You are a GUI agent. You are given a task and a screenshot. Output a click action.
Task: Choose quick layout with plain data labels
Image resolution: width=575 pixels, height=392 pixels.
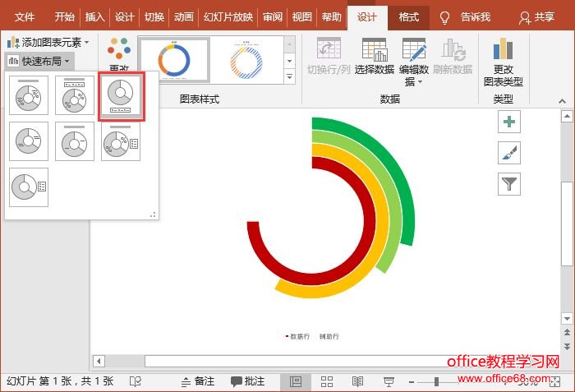pos(29,141)
